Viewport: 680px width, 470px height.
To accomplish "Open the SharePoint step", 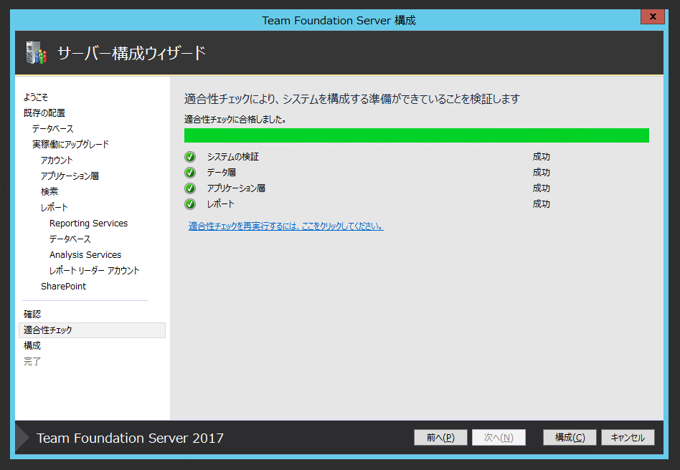I will pos(63,286).
